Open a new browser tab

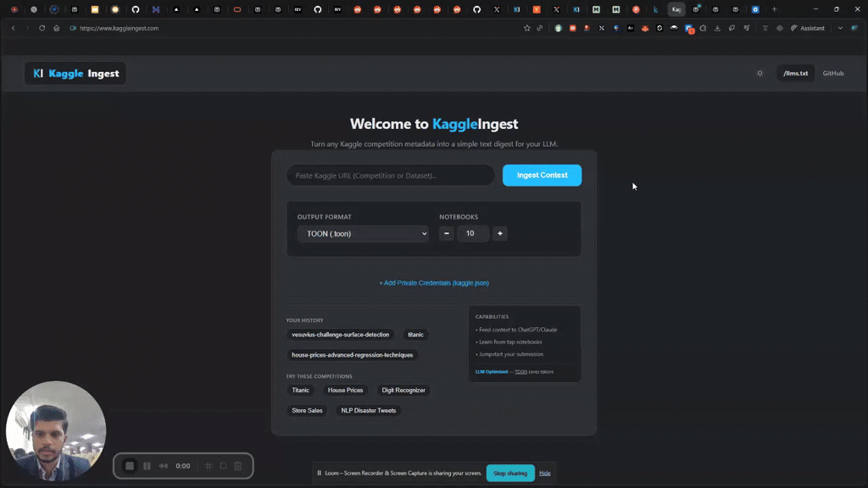(x=775, y=9)
